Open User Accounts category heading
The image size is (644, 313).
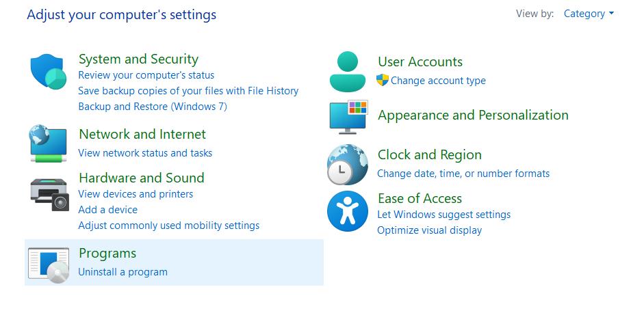click(420, 62)
